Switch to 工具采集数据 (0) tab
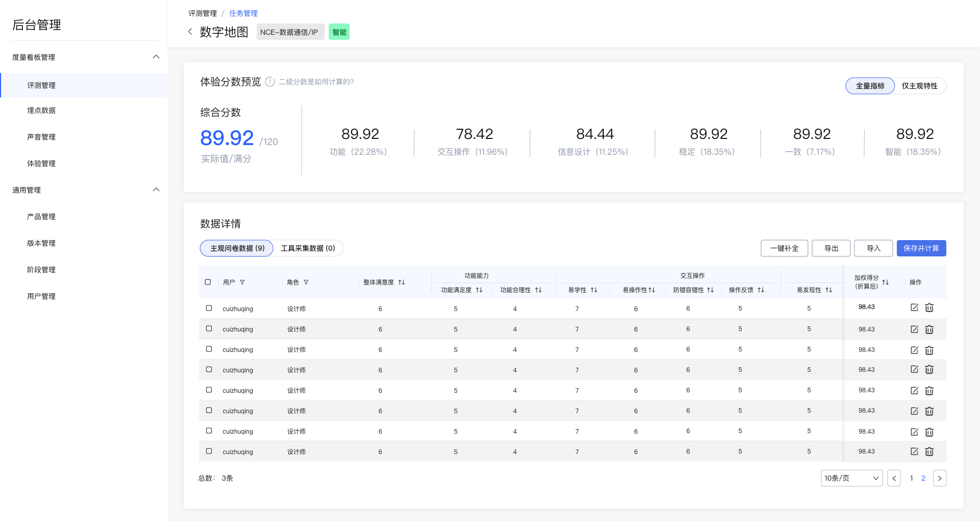 coord(308,248)
